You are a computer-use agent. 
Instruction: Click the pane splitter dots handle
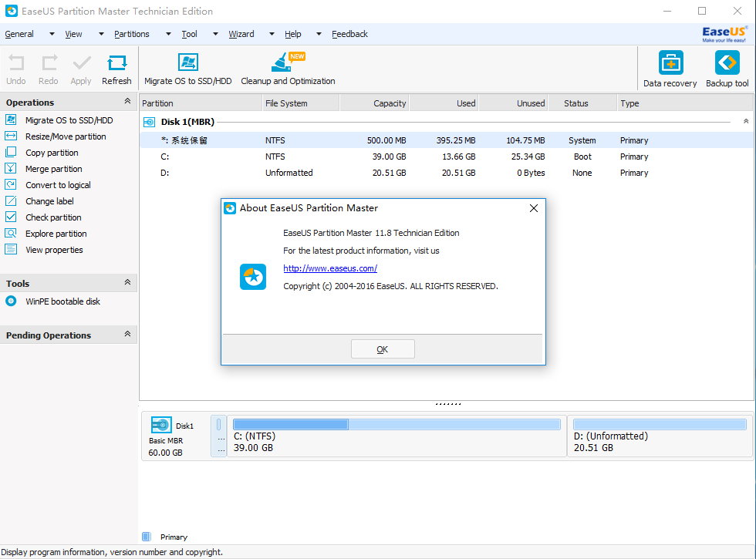[448, 404]
